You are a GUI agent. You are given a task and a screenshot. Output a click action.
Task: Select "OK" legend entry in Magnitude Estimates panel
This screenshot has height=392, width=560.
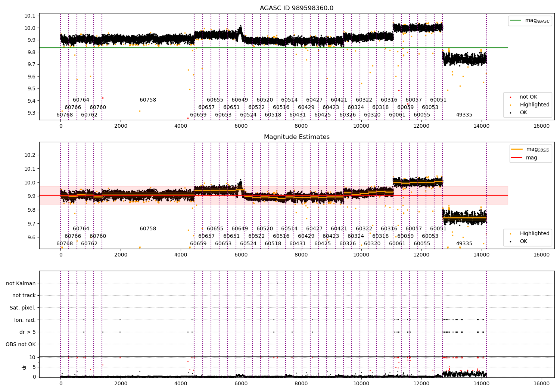point(523,242)
